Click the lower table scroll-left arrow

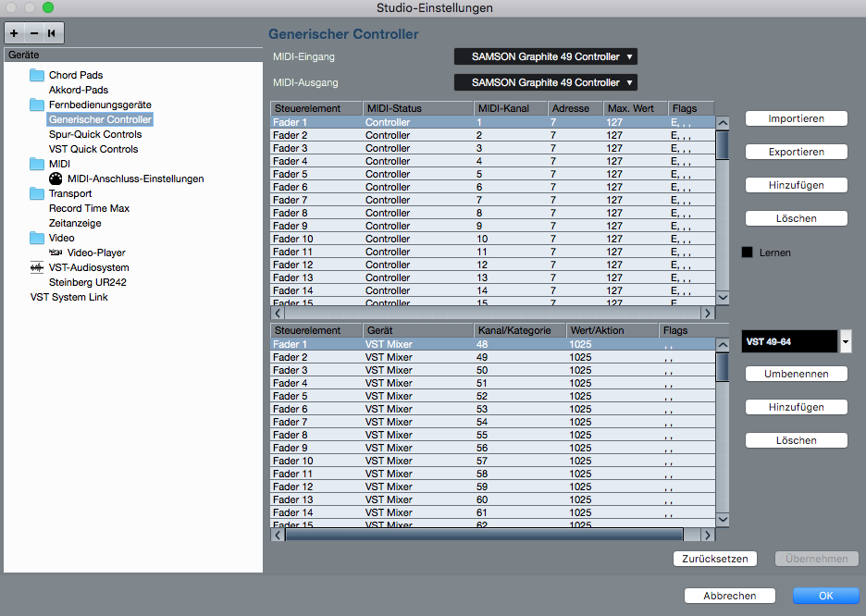click(x=278, y=535)
